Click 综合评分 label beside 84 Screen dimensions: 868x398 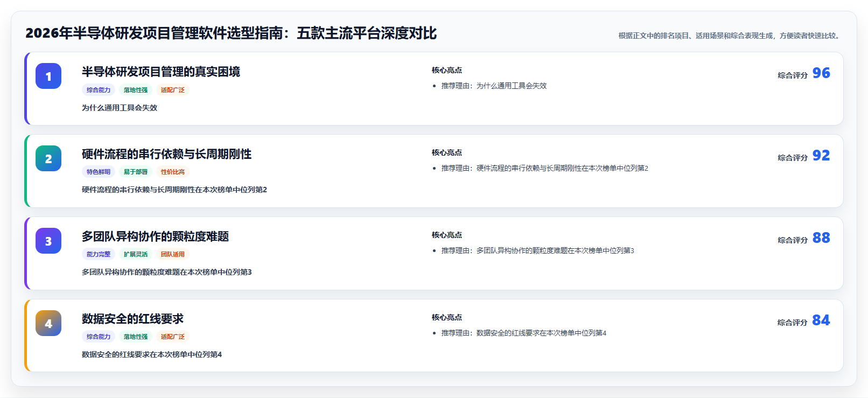coord(793,323)
